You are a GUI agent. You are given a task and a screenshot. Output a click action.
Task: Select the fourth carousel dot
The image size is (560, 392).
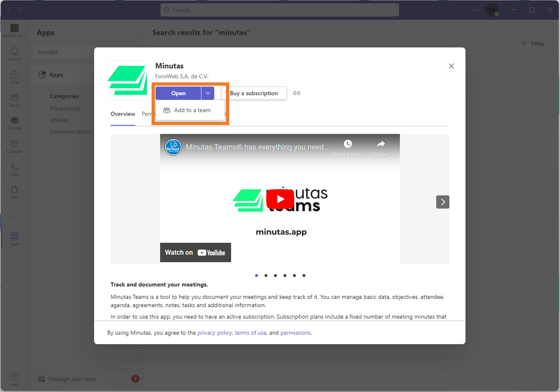(x=285, y=275)
